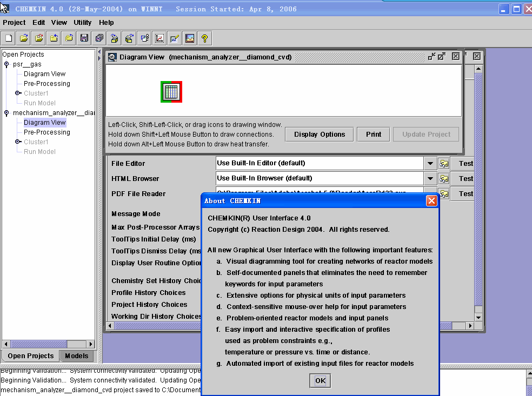Click the browse folder icon beside PDF File Reader

pos(444,194)
